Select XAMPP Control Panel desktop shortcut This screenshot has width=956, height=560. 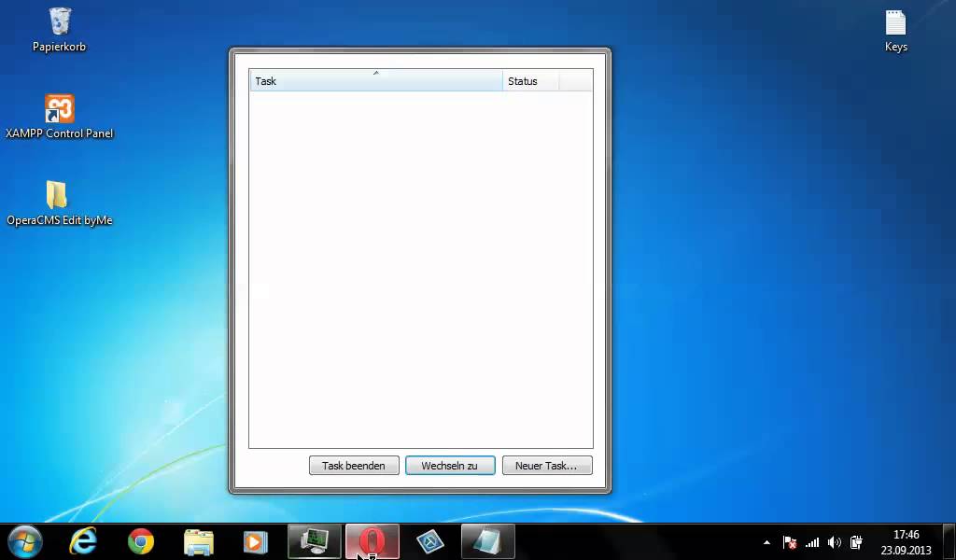point(59,117)
